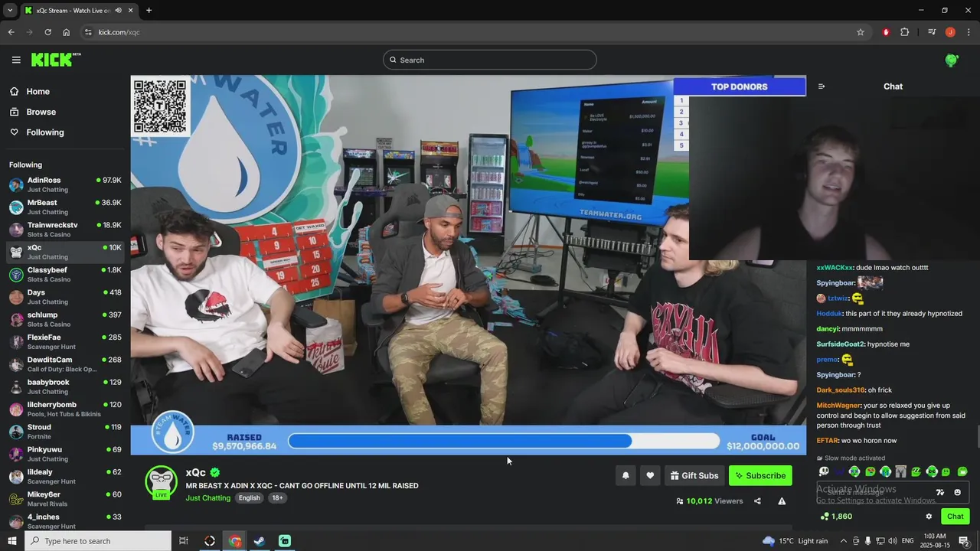Open AdinRoss channel in Following list

click(65, 184)
